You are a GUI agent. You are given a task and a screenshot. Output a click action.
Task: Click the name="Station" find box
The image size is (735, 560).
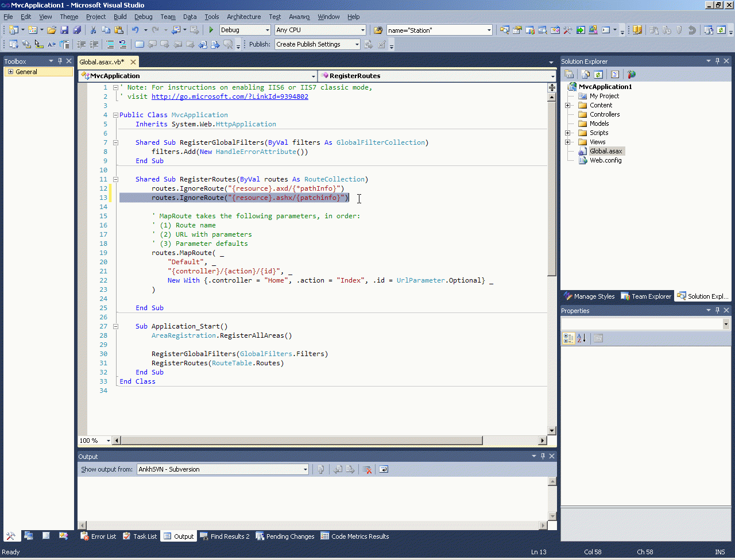click(x=435, y=30)
